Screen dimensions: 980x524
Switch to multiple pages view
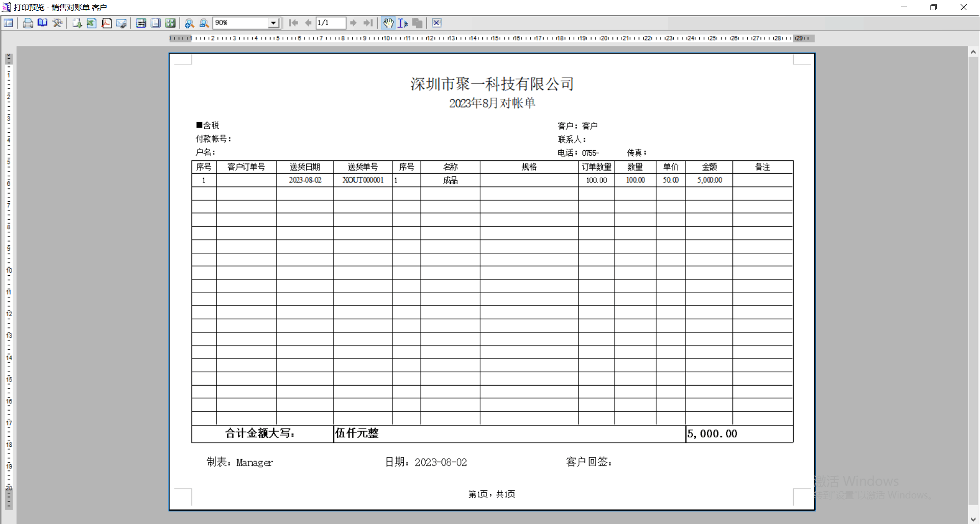tap(170, 23)
